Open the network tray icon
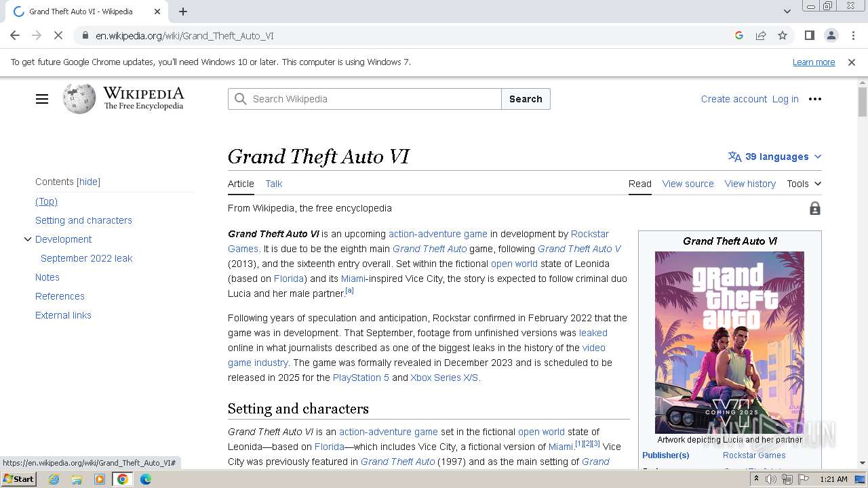868x488 pixels. [x=787, y=479]
